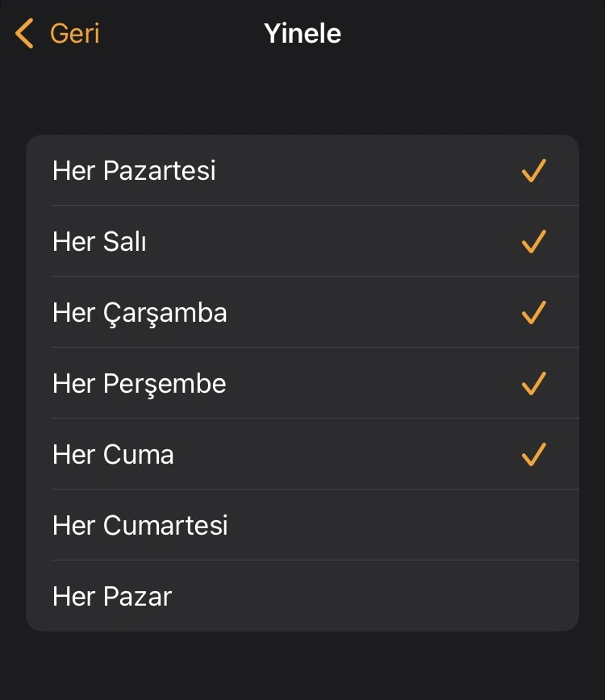This screenshot has height=700, width=605.
Task: Go back via the Geri label
Action: click(x=74, y=34)
